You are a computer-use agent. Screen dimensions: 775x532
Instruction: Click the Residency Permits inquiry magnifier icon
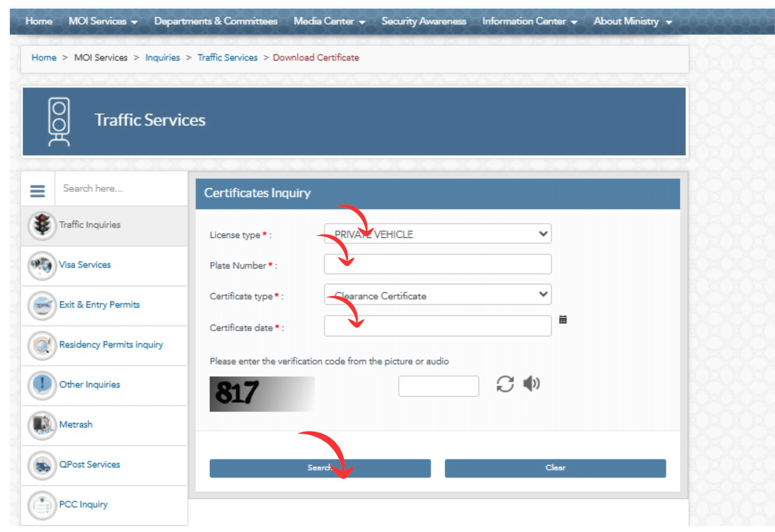[x=42, y=345]
